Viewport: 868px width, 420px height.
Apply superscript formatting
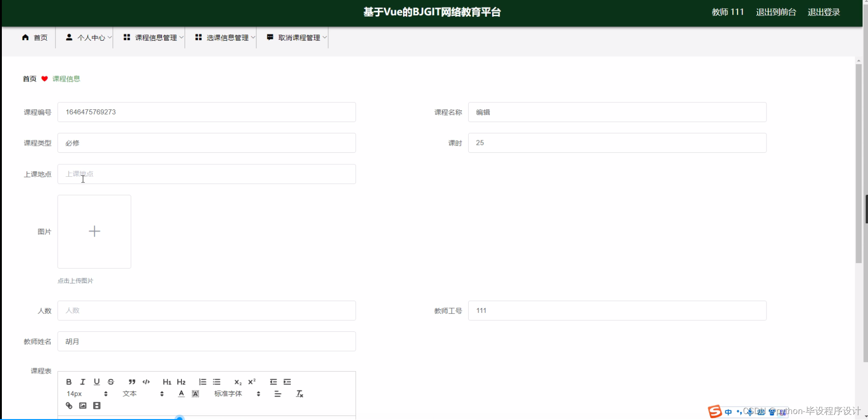click(252, 382)
